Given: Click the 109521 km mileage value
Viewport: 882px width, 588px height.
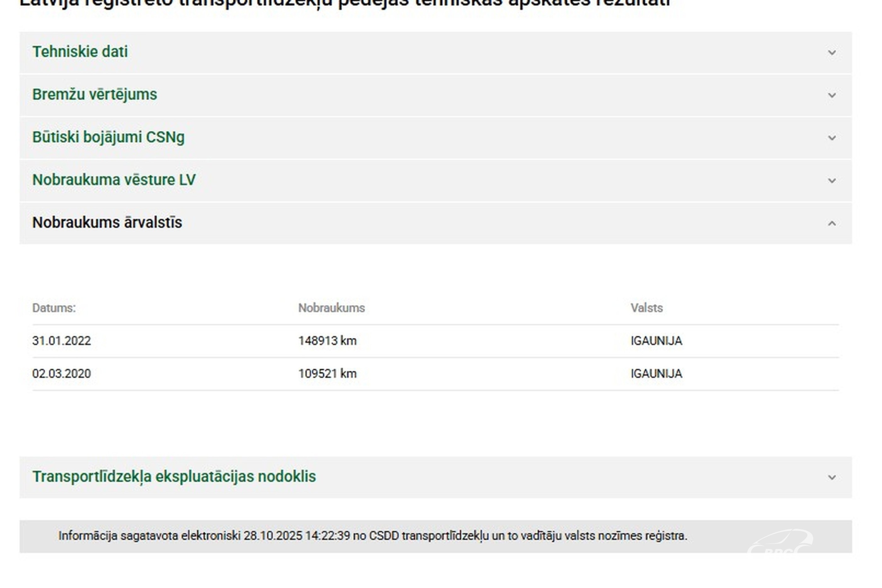Looking at the screenshot, I should [x=327, y=374].
